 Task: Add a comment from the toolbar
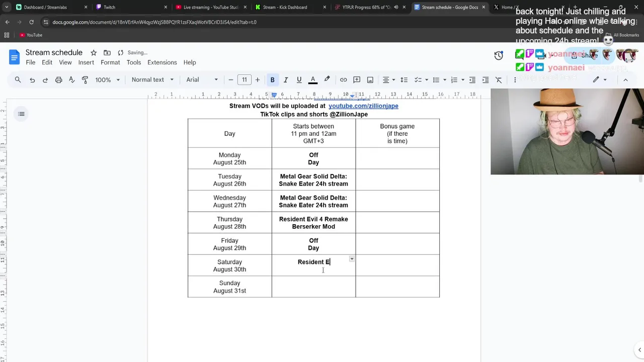(x=357, y=79)
